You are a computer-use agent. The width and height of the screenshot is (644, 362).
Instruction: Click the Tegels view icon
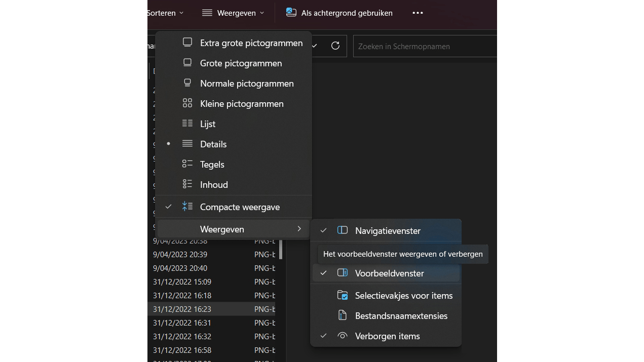point(187,164)
